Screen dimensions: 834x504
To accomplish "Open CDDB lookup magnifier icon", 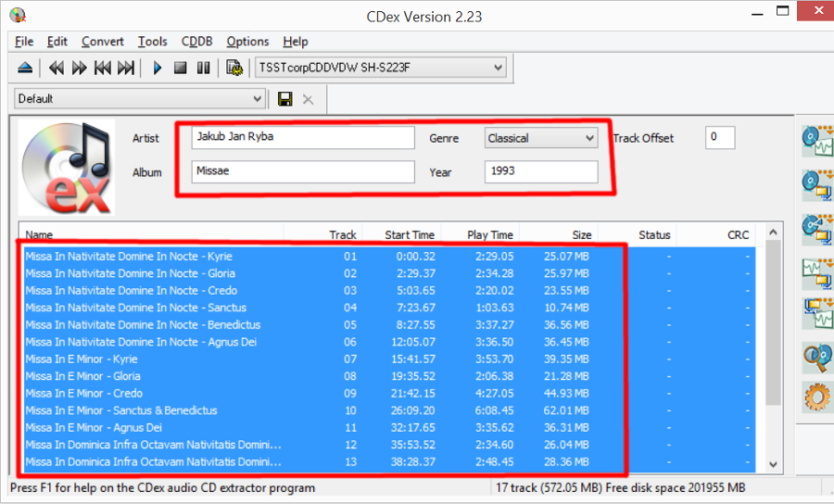I will point(816,355).
